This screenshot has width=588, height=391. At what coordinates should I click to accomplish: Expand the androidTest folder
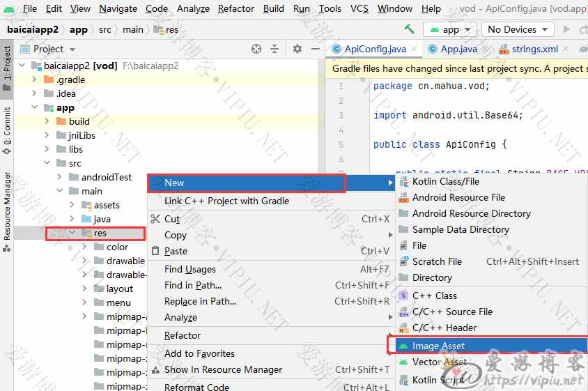59,177
